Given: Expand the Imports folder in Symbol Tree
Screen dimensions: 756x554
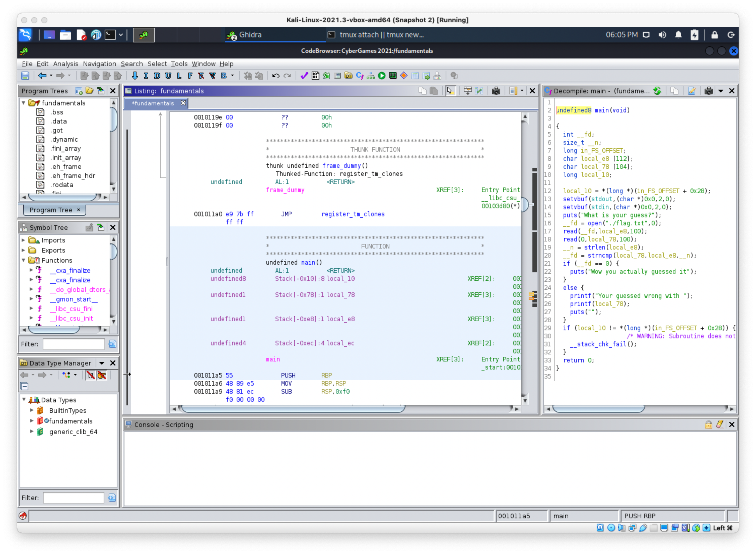Looking at the screenshot, I should (x=23, y=240).
